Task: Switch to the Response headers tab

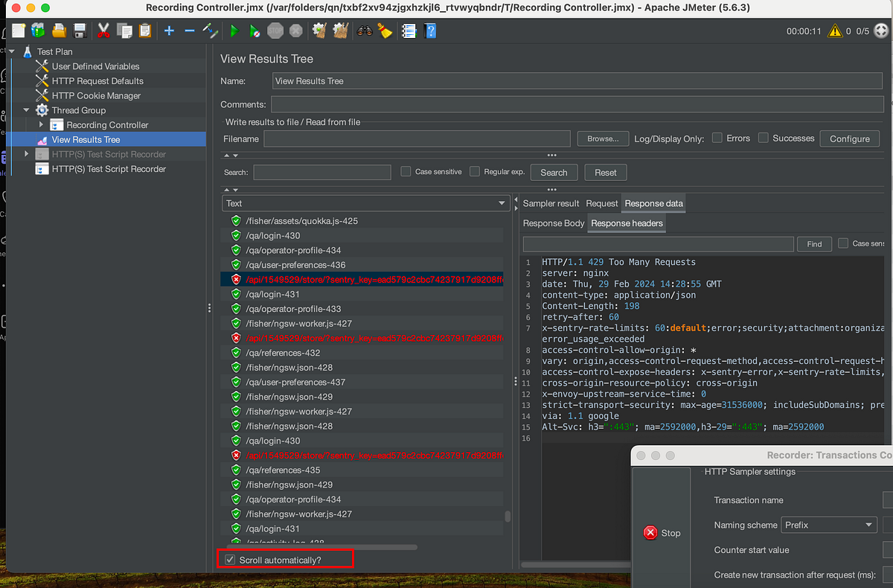Action: point(626,223)
